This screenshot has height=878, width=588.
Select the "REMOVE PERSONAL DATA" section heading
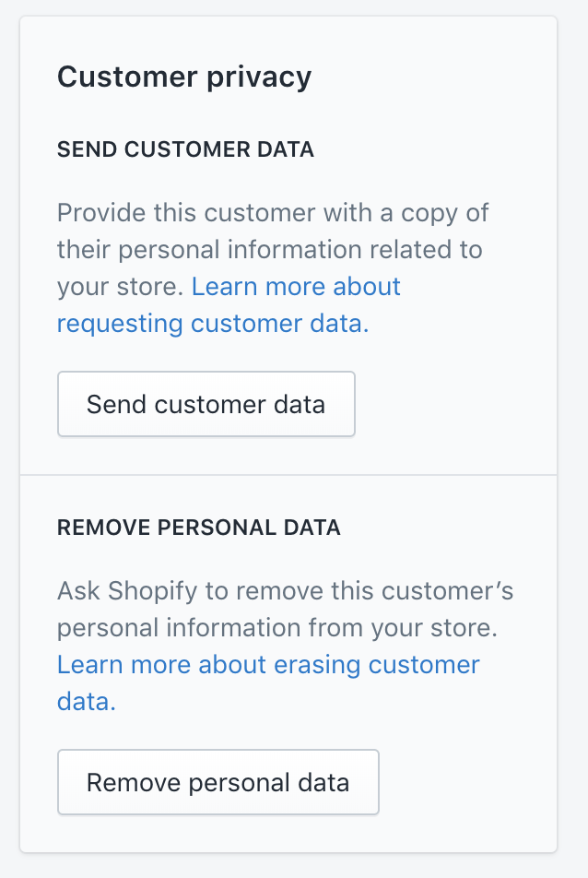pos(199,528)
